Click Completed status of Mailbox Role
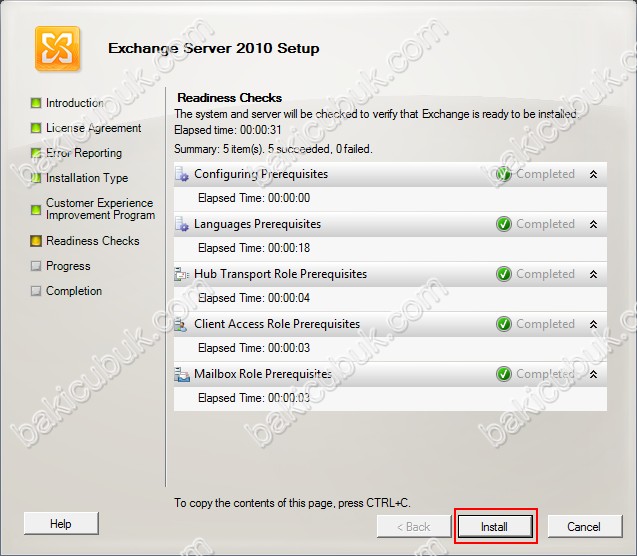This screenshot has width=637, height=556. [x=545, y=374]
